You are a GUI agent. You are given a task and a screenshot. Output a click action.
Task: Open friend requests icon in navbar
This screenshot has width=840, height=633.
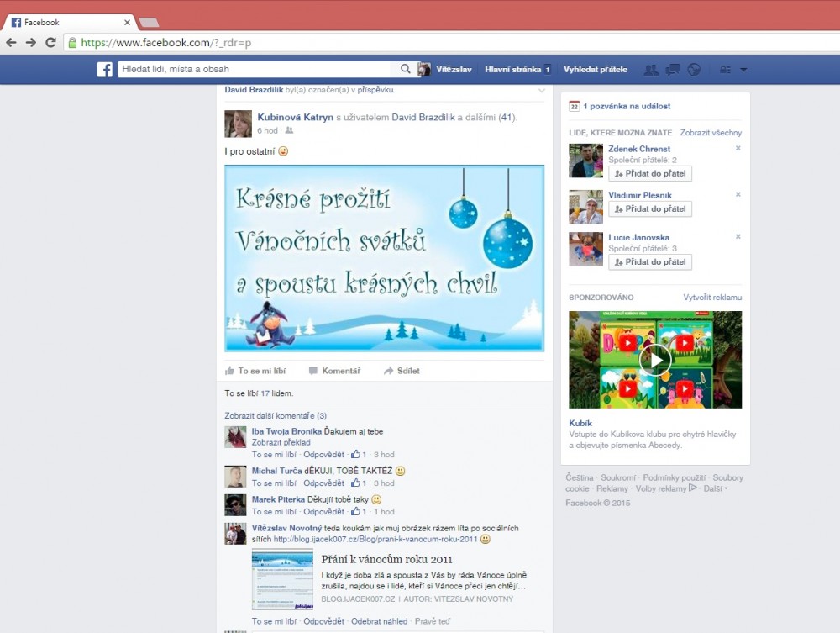pos(651,70)
